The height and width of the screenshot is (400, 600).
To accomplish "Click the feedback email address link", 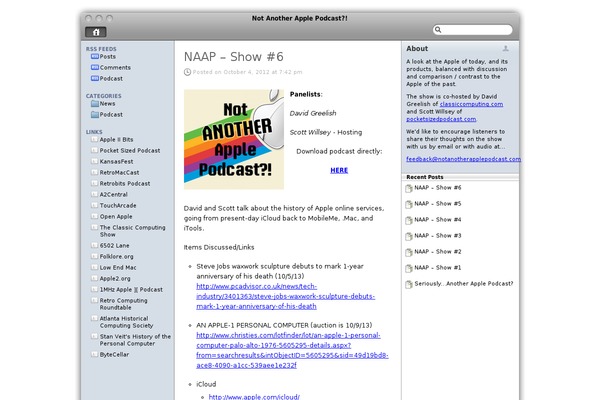I will pyautogui.click(x=463, y=159).
